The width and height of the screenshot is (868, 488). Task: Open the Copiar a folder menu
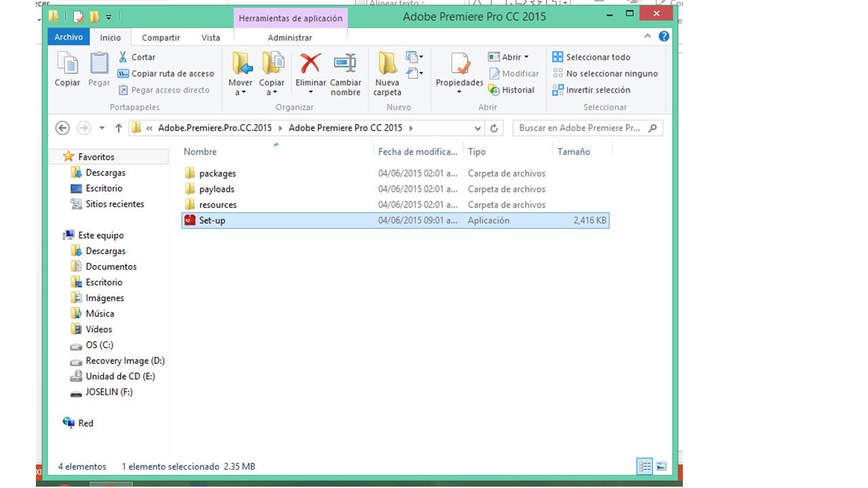point(272,73)
